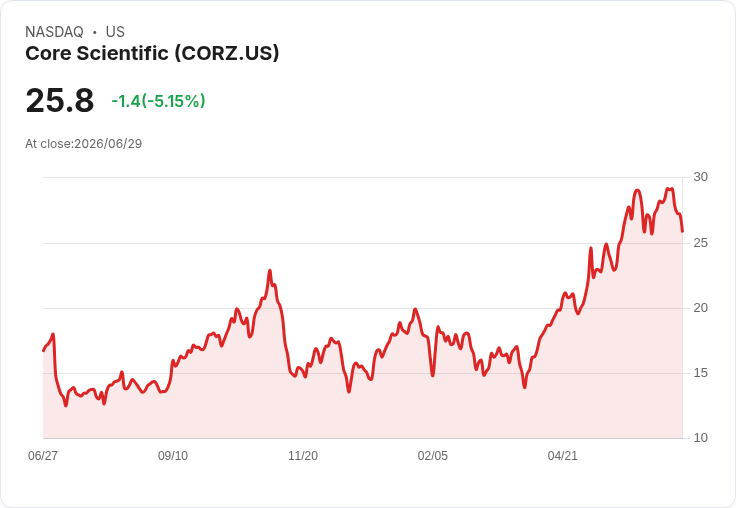The image size is (736, 508).
Task: Click the 25 y-axis price label
Action: [x=700, y=243]
